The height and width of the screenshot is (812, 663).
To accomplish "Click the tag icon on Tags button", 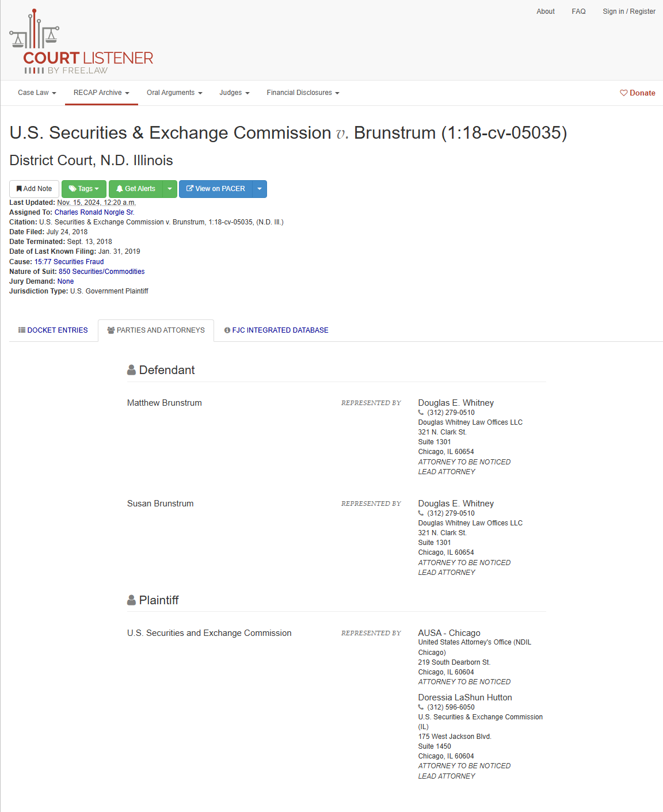I will pyautogui.click(x=73, y=189).
